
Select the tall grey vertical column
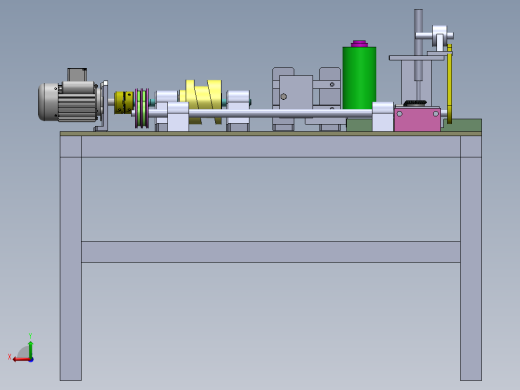[418, 45]
